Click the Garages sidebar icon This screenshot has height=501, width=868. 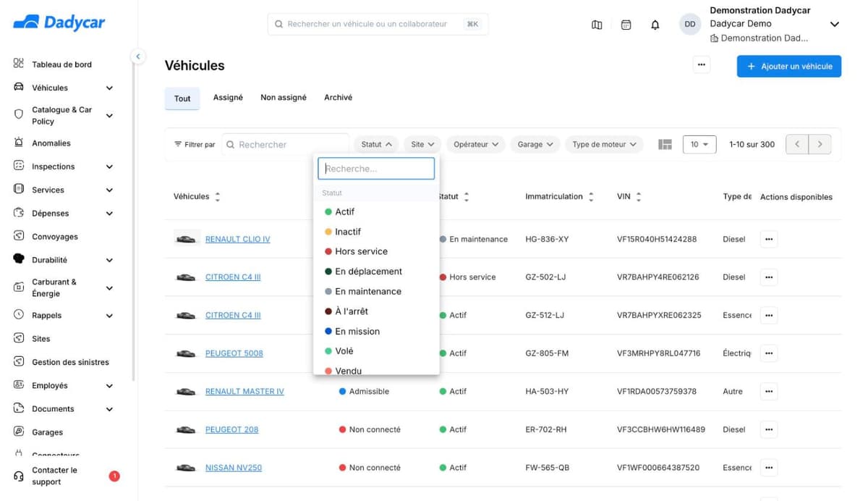pos(19,431)
